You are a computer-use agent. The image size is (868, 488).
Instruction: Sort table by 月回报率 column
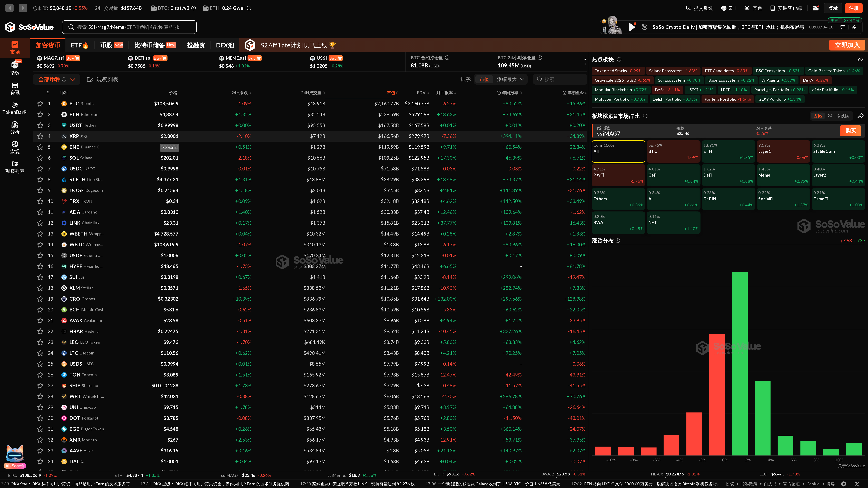pyautogui.click(x=446, y=93)
